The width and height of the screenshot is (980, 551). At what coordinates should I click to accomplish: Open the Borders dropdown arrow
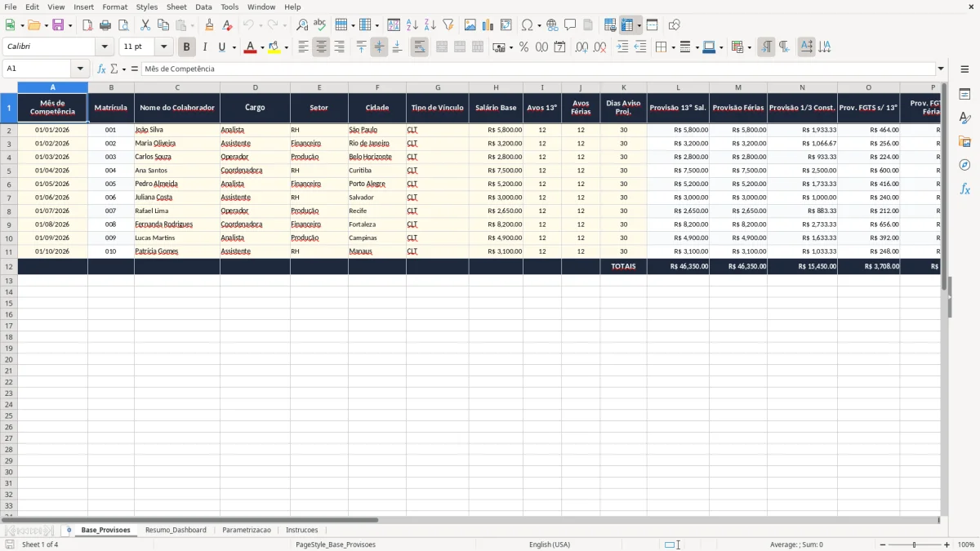click(x=672, y=47)
